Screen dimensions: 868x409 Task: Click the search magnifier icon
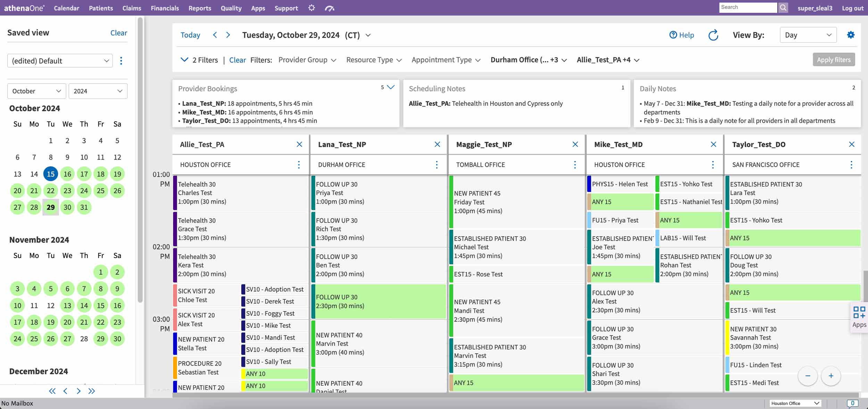(x=783, y=7)
